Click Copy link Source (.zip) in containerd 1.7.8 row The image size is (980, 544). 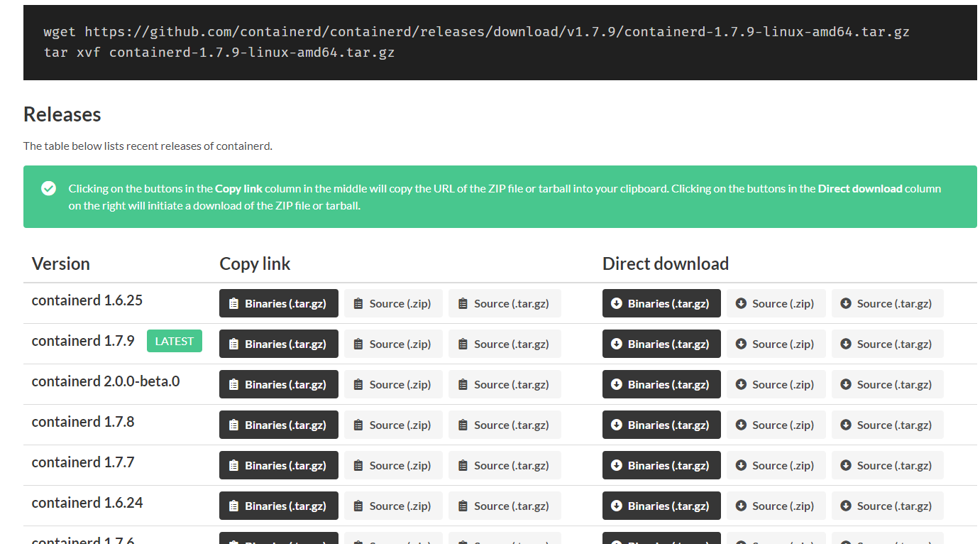pyautogui.click(x=393, y=425)
